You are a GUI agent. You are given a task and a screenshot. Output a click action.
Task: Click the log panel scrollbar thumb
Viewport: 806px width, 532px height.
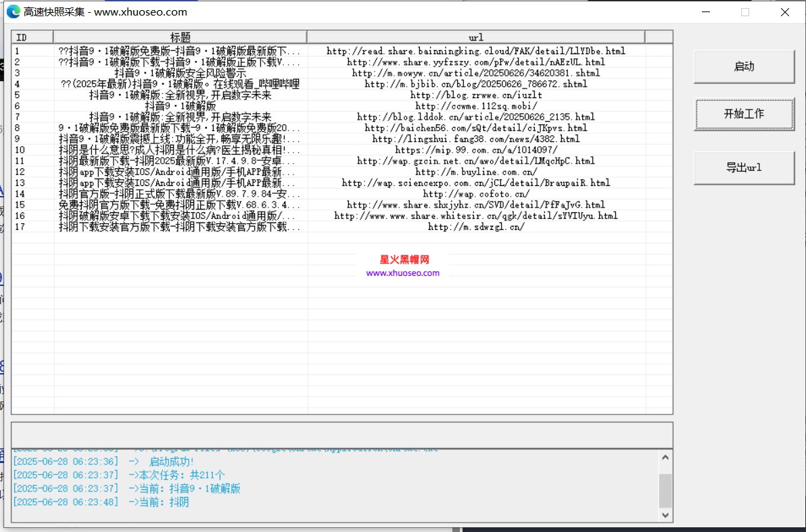point(665,490)
